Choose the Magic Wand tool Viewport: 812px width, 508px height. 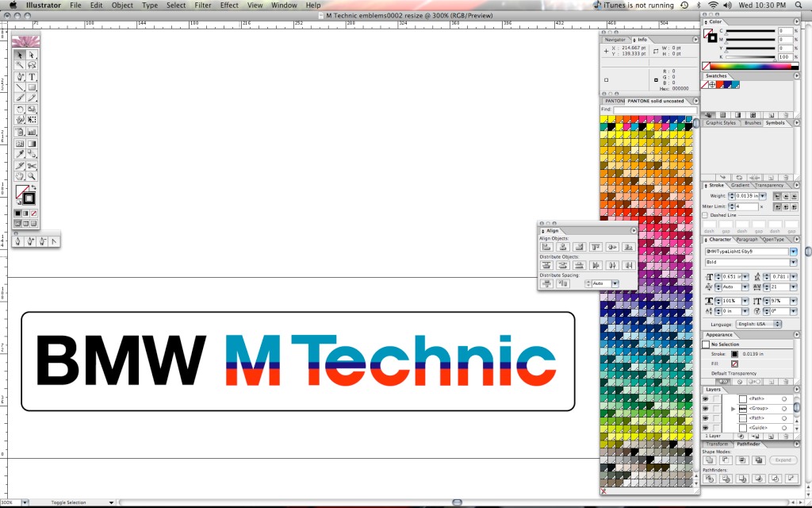[x=20, y=65]
